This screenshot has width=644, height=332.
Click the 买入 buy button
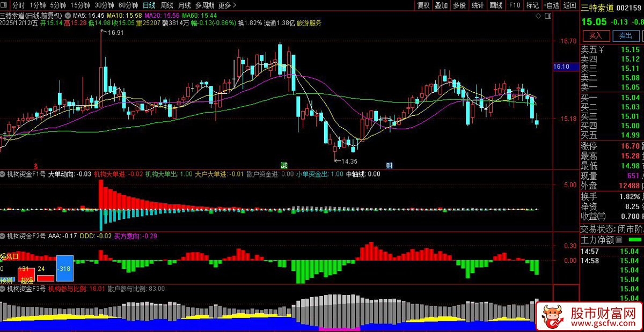click(596, 35)
